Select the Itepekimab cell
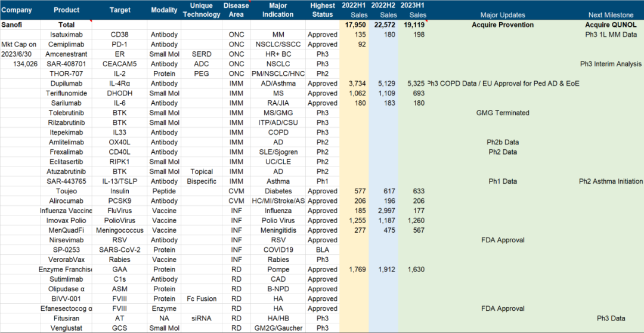 (66, 132)
